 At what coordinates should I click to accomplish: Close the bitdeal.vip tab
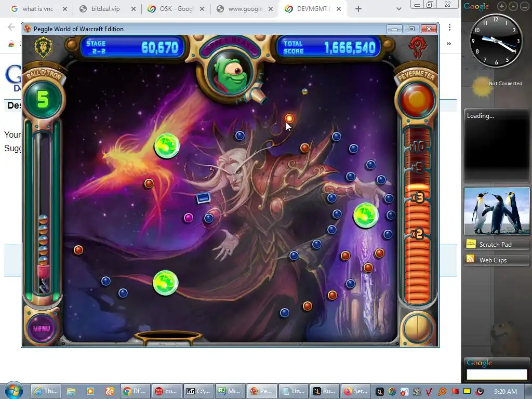pyautogui.click(x=134, y=9)
